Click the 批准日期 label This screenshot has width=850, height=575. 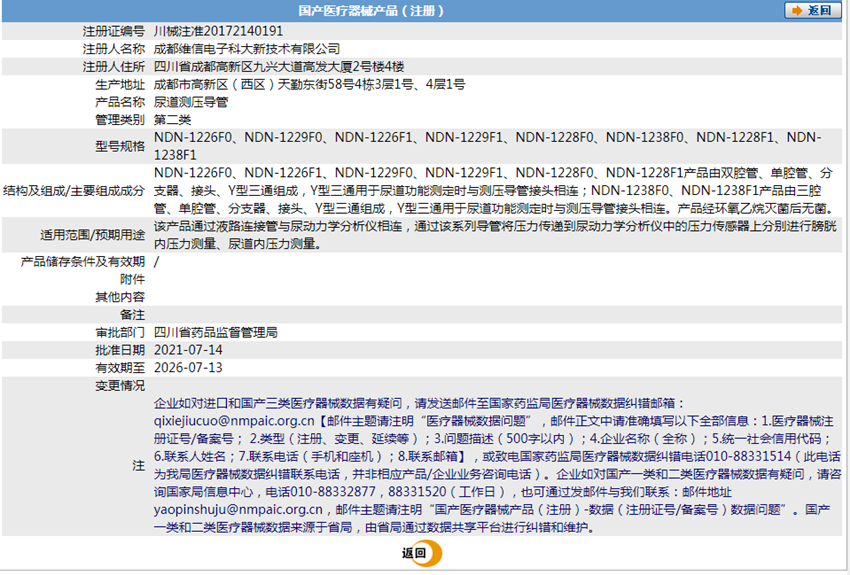[x=120, y=350]
